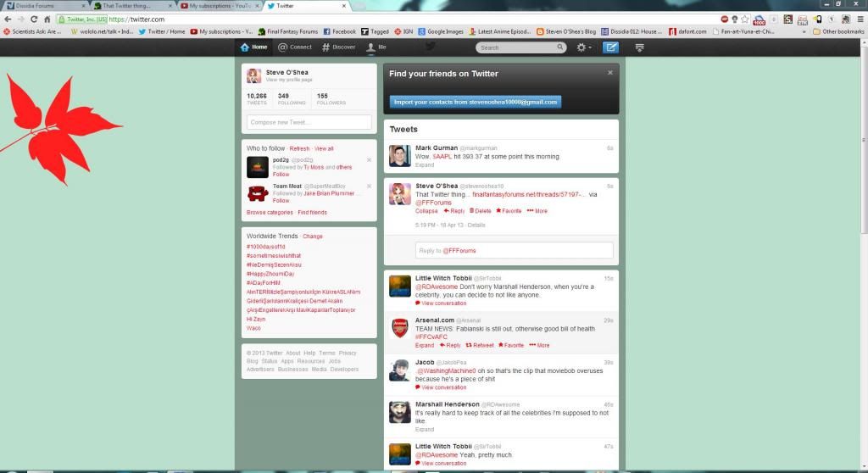Change Worldwide Trends location
868x473 pixels.
(312, 236)
